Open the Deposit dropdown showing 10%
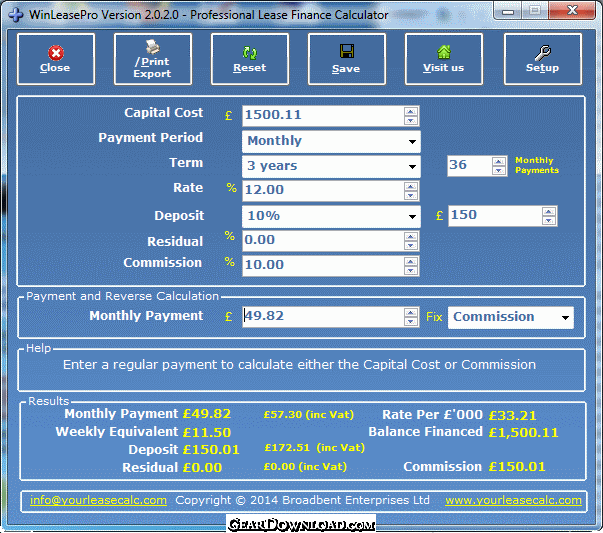The image size is (603, 533). click(331, 216)
